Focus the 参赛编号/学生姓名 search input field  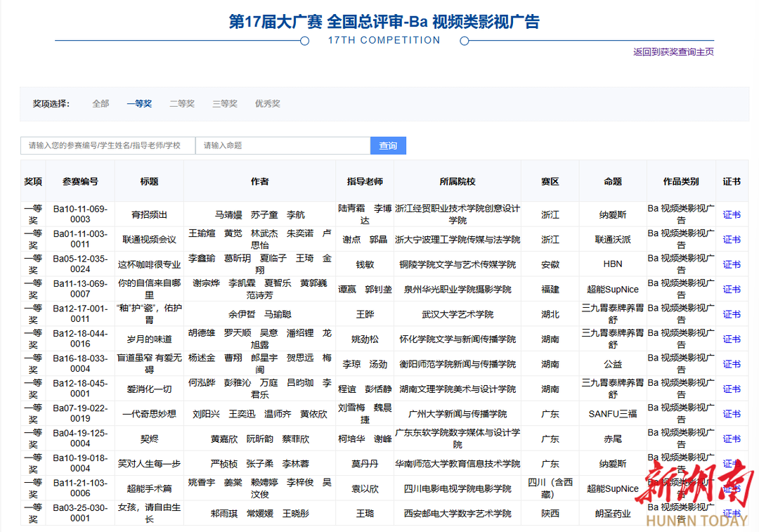coord(108,145)
